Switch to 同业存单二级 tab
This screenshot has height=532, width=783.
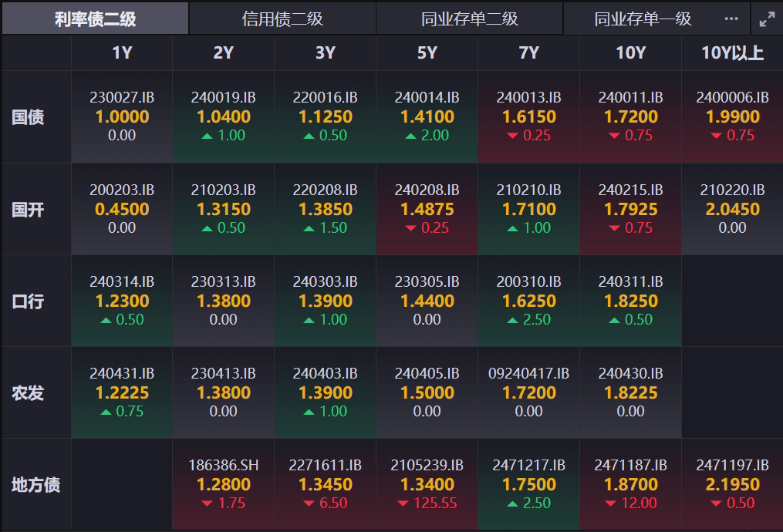[469, 19]
